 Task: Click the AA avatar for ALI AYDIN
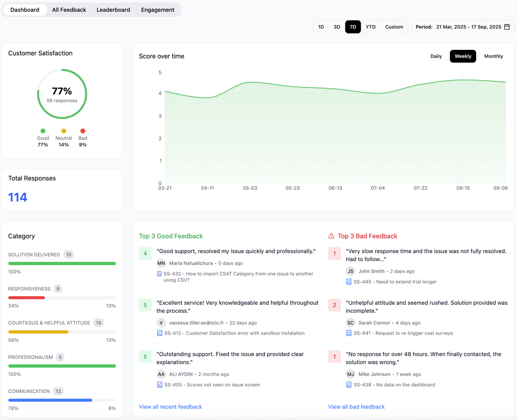[161, 374]
